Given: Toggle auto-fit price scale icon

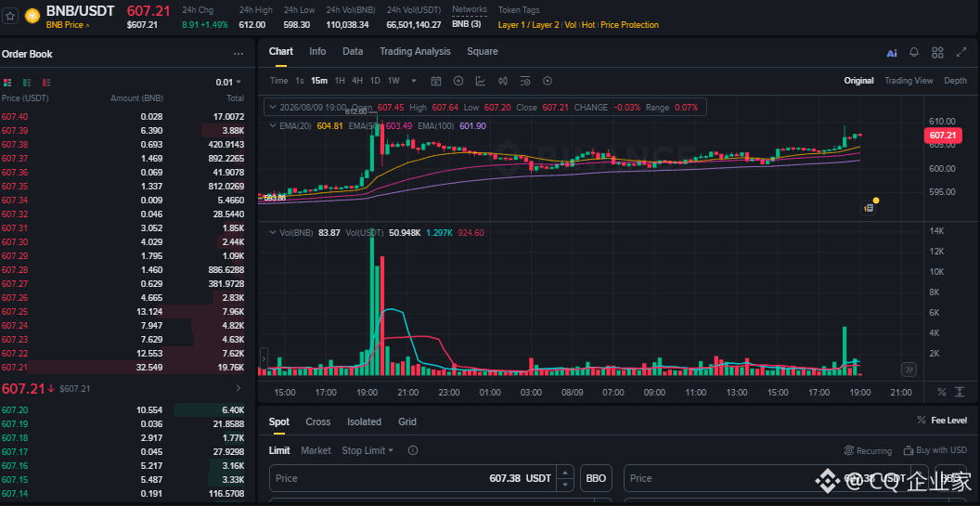Looking at the screenshot, I should (x=960, y=392).
